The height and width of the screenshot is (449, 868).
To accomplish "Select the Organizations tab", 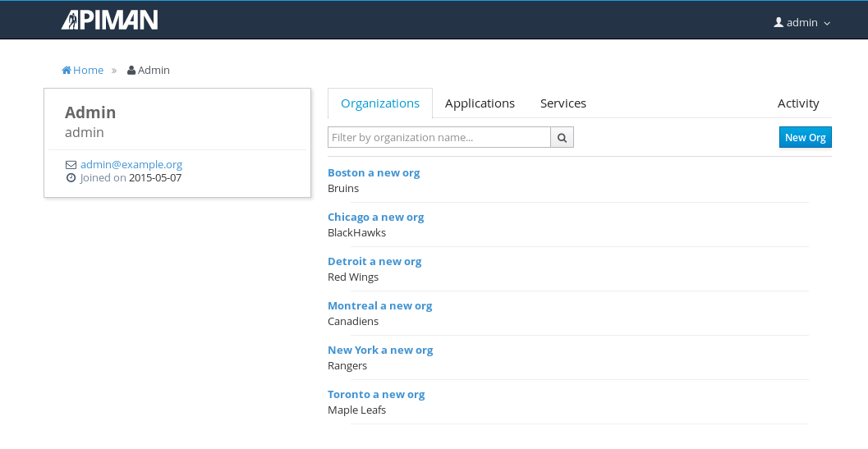I will [379, 103].
